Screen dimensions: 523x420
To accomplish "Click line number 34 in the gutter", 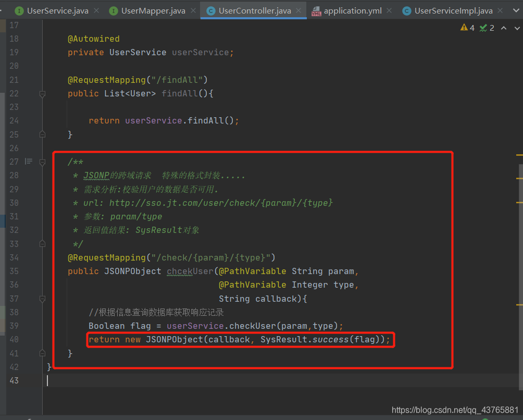I will pyautogui.click(x=14, y=257).
